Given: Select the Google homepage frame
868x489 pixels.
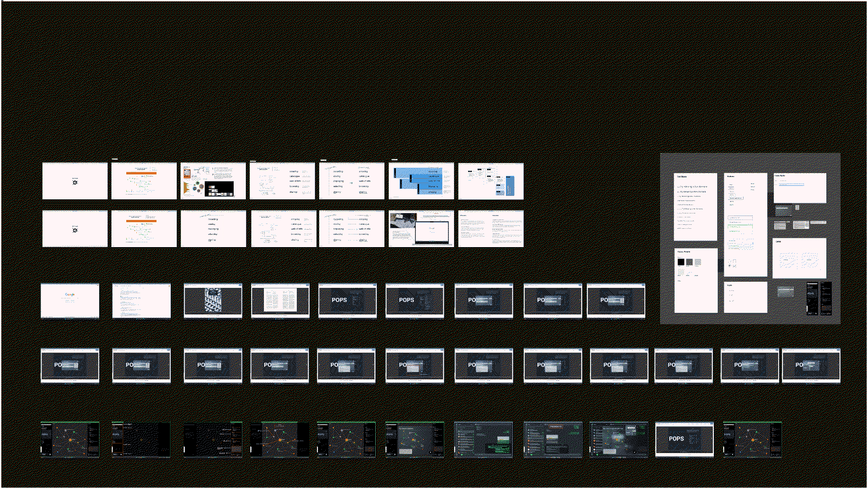Looking at the screenshot, I should [x=70, y=301].
